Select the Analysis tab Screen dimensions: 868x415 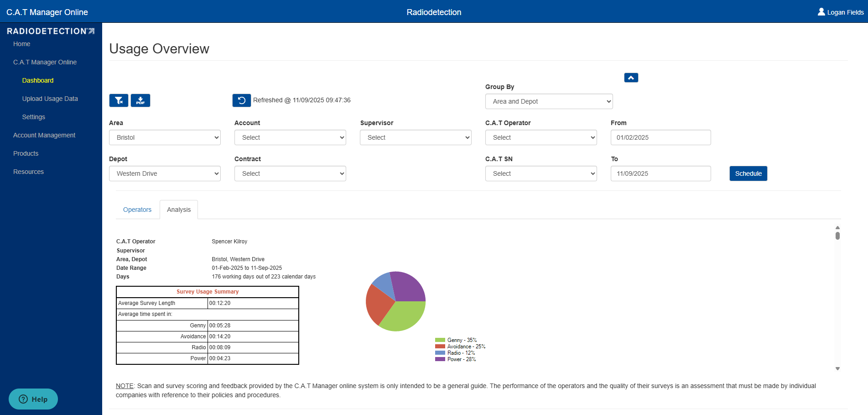(179, 210)
